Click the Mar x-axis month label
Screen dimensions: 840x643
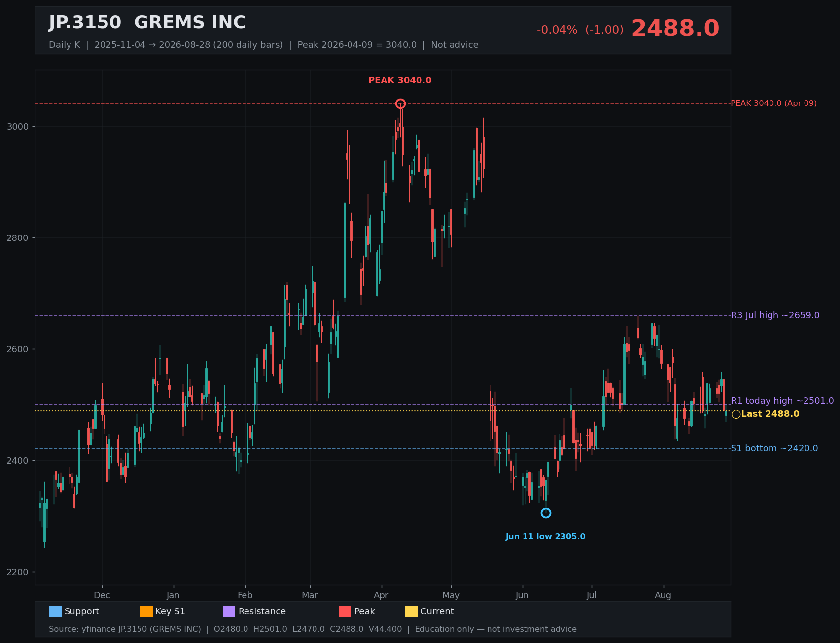click(x=310, y=595)
